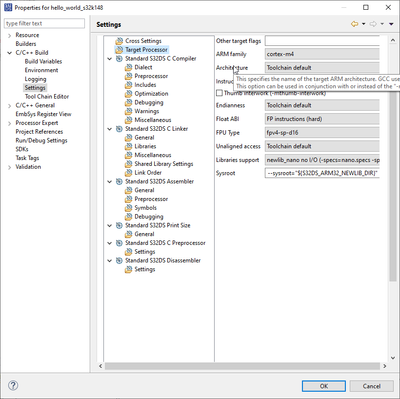The image size is (400, 399).
Task: Click the Cancel button
Action: [x=371, y=386]
